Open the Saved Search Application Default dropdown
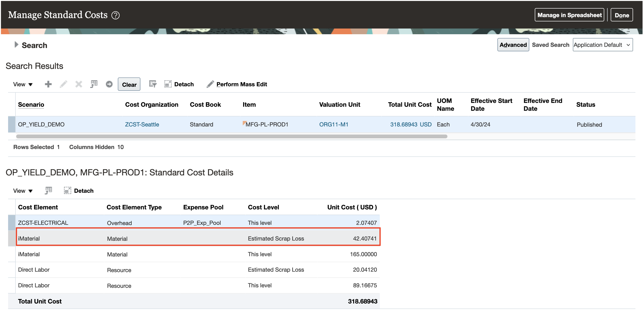The width and height of the screenshot is (644, 318). (602, 45)
